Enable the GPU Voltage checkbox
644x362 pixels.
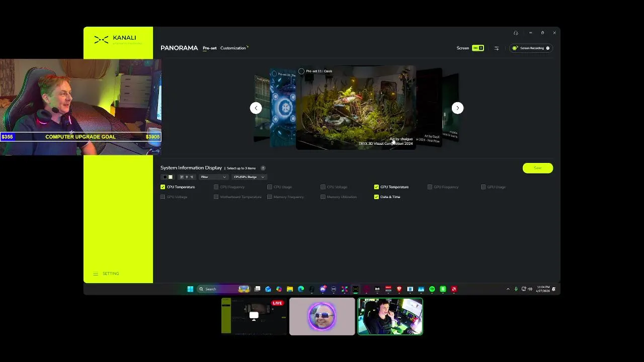163,197
